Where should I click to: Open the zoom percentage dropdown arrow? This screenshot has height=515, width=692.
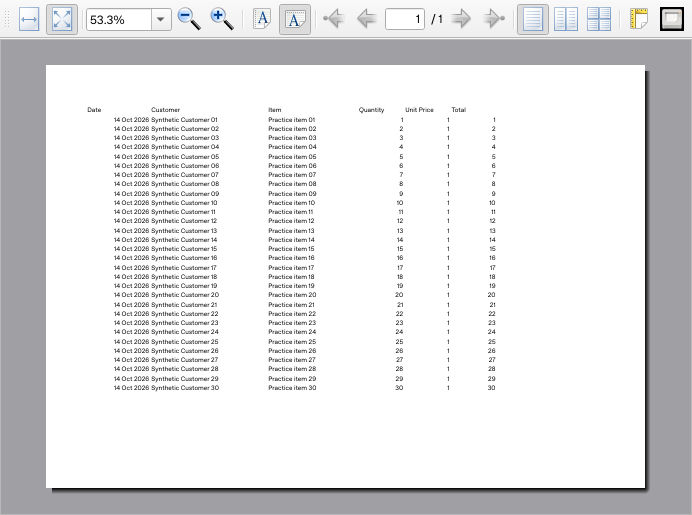click(x=161, y=19)
